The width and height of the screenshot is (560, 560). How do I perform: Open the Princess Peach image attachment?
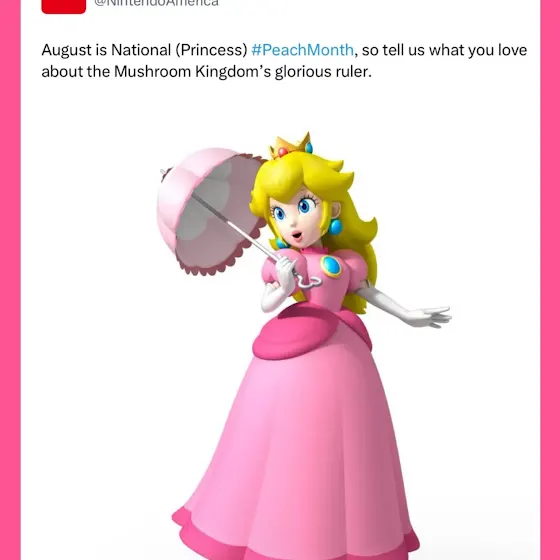[303, 345]
